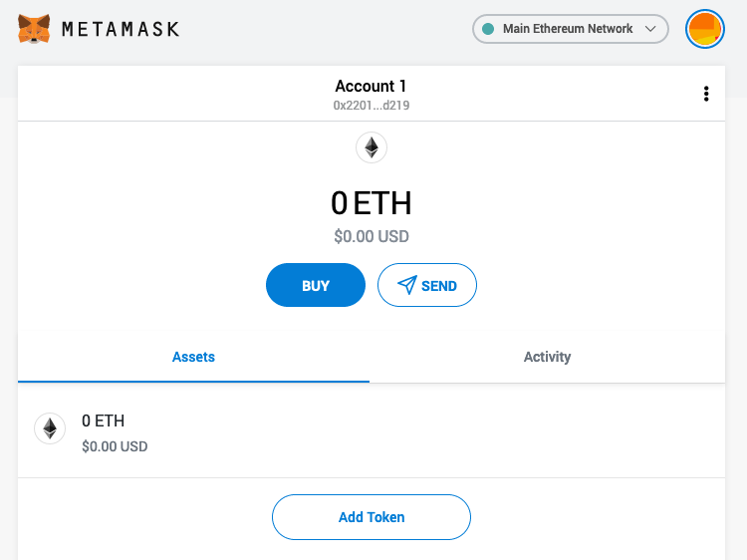
Task: Click the Account 1 name label
Action: click(371, 87)
